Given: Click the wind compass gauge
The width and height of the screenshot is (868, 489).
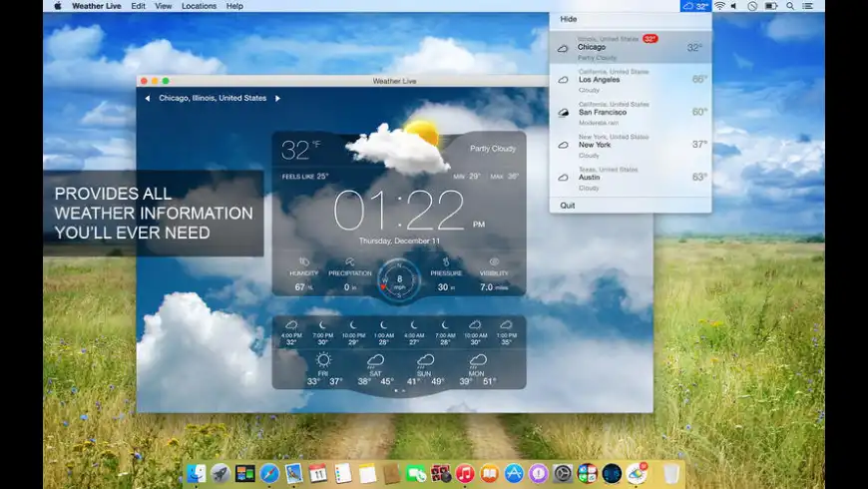Looking at the screenshot, I should tap(399, 280).
